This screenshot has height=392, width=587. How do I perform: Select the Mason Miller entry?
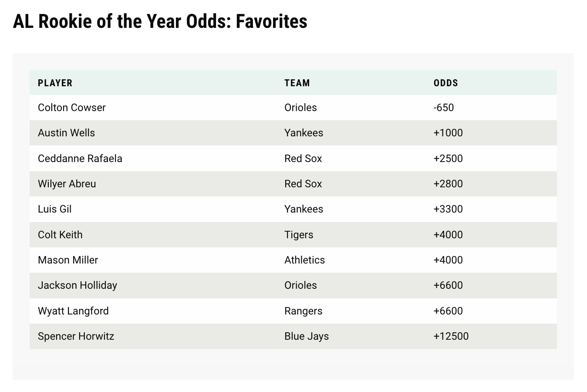pyautogui.click(x=68, y=260)
